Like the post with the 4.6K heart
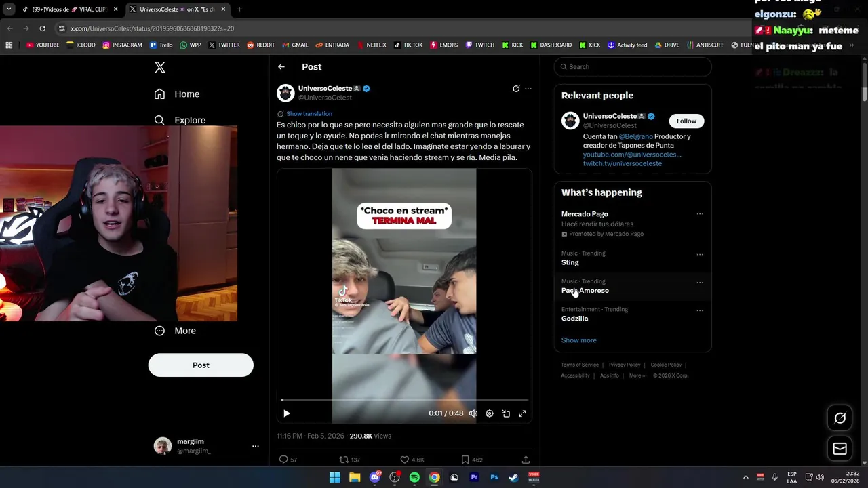Image resolution: width=868 pixels, height=488 pixels. 405,460
